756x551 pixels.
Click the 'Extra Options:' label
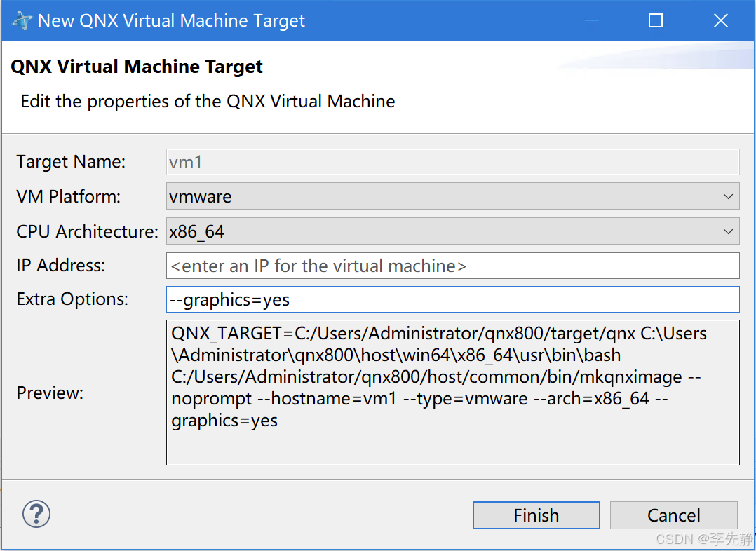coord(72,299)
